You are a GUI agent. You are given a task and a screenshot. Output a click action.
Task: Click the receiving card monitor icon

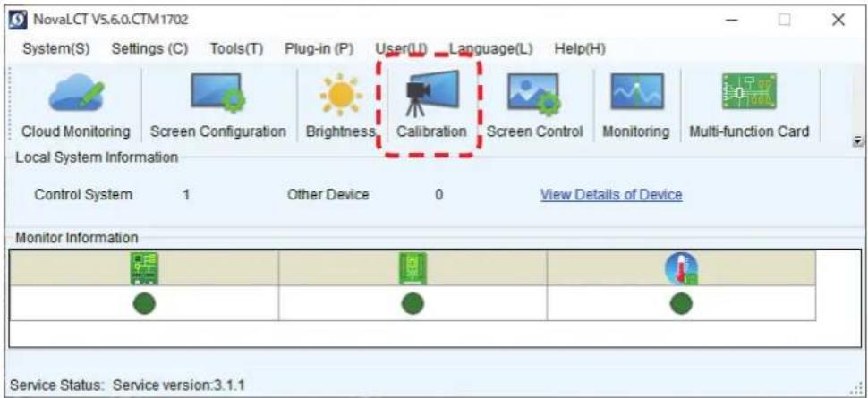[413, 268]
